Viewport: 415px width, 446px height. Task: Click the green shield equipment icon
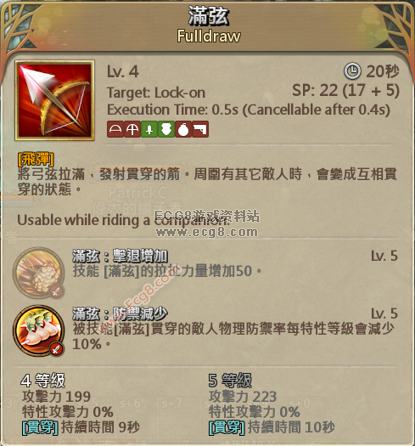click(x=166, y=129)
